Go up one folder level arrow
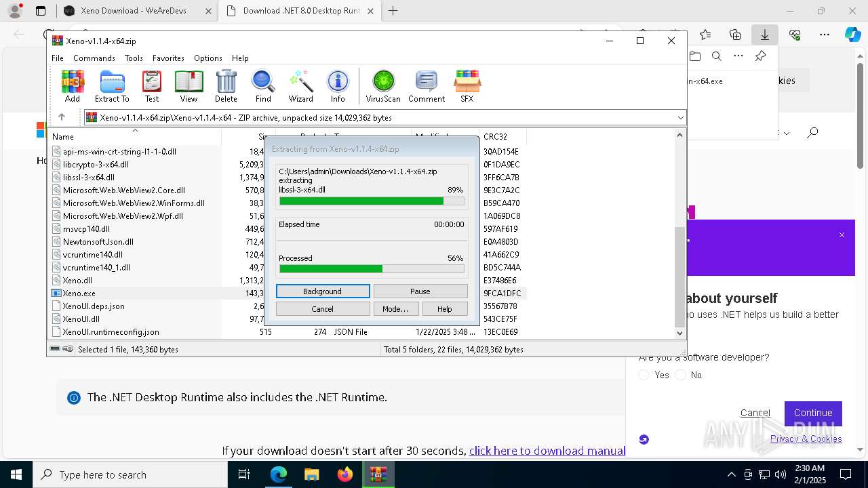Viewport: 868px width, 488px height. [x=62, y=117]
